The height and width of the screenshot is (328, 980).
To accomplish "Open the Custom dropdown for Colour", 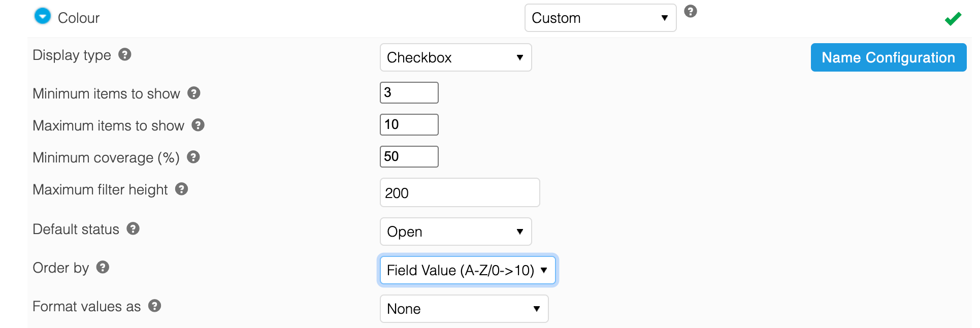I will coord(600,18).
